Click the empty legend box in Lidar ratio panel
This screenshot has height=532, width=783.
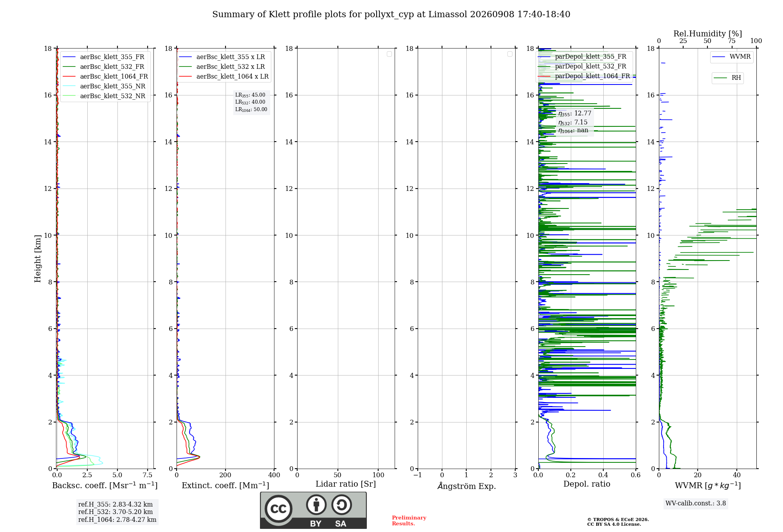tap(389, 54)
